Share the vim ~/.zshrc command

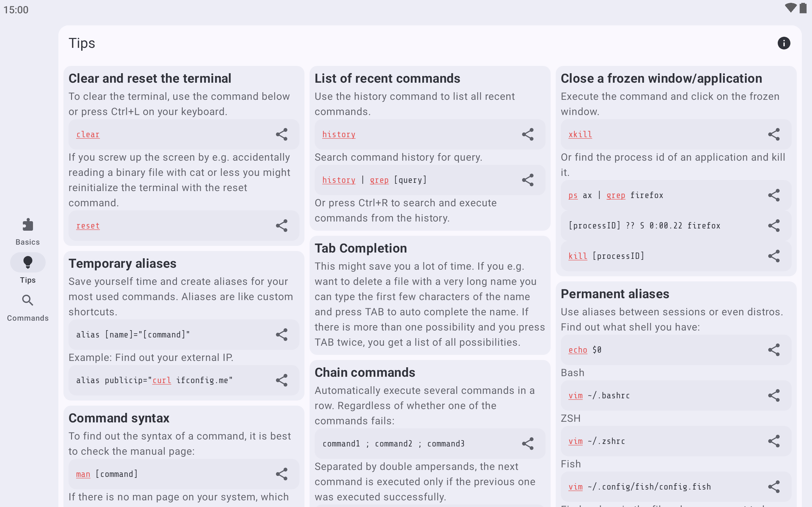(x=774, y=441)
